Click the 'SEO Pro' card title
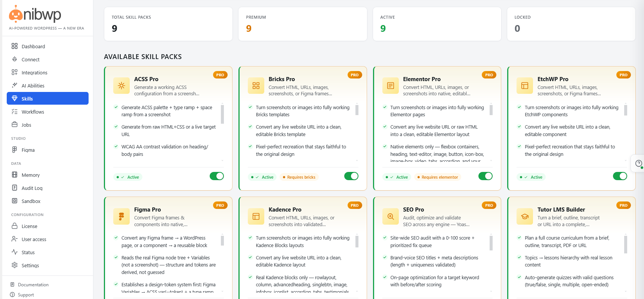The height and width of the screenshot is (299, 644). [x=413, y=210]
